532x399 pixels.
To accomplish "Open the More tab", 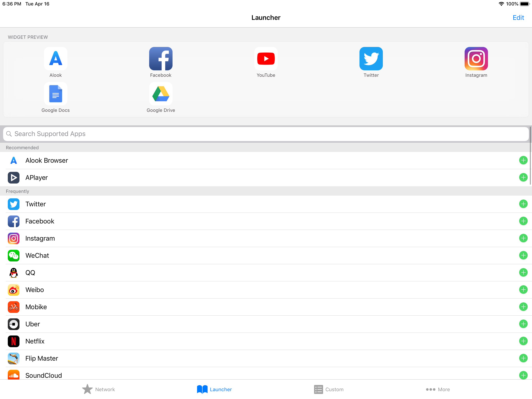I will click(x=438, y=389).
